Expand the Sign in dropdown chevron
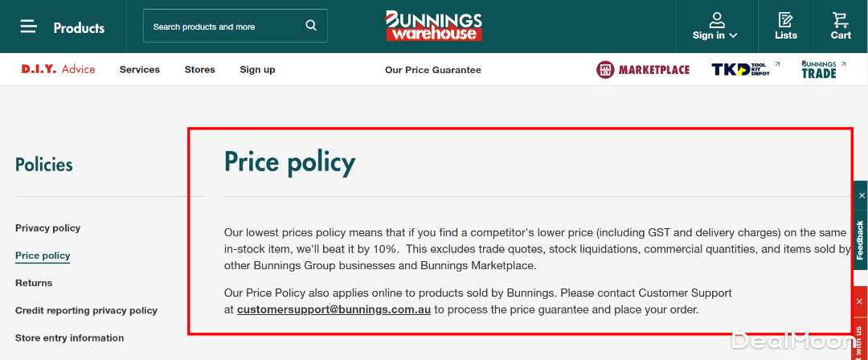This screenshot has width=868, height=360. tap(733, 35)
